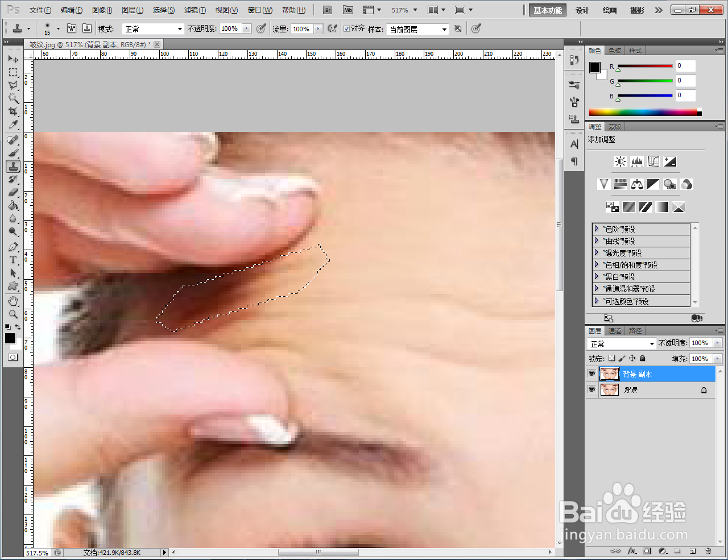The width and height of the screenshot is (728, 560).
Task: Select the Custom Shape tool
Action: (x=13, y=286)
